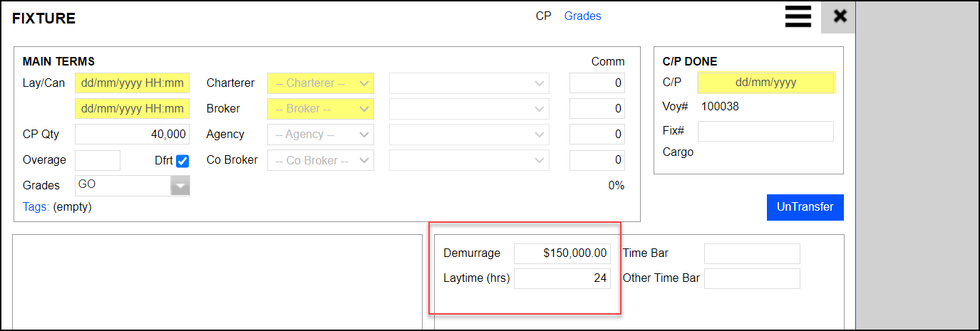This screenshot has width=980, height=331.
Task: Click the Laytime (hrs) field
Action: pos(562,278)
